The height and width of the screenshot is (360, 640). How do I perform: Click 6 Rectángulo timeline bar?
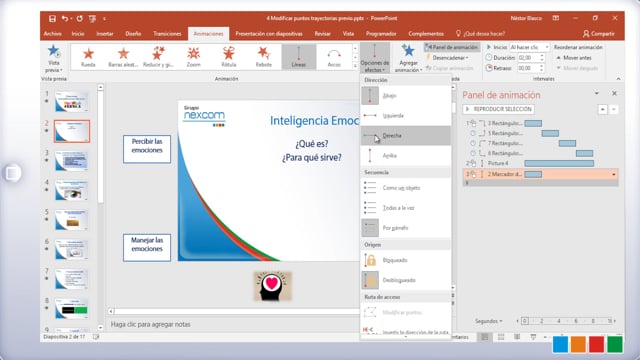coord(584,153)
